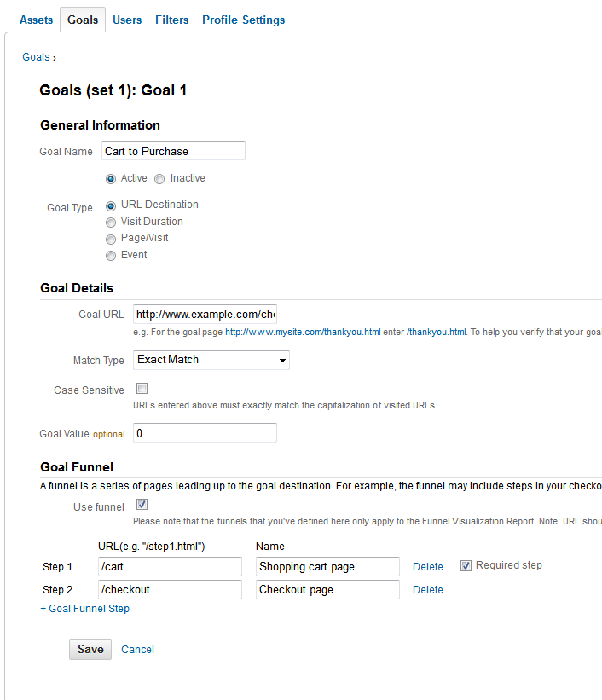Enable the Case Sensitive checkbox
Viewport: 602px width, 700px height.
pyautogui.click(x=142, y=389)
